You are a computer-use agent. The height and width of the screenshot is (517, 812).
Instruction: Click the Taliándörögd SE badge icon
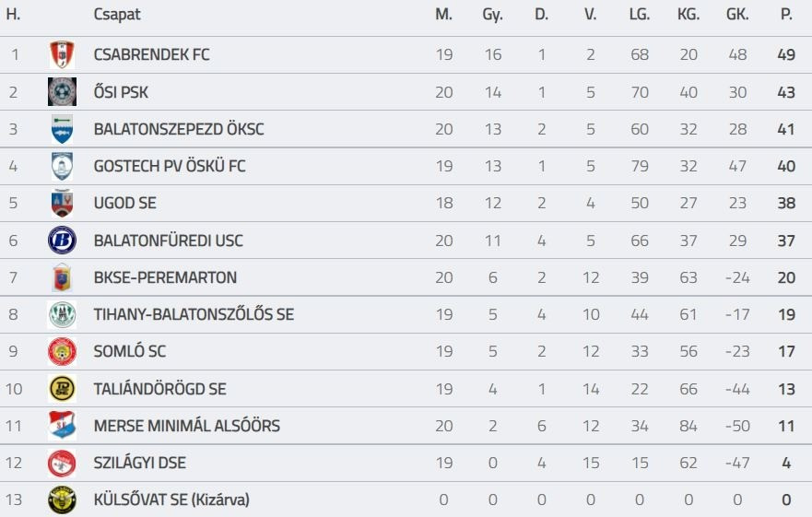coord(62,389)
